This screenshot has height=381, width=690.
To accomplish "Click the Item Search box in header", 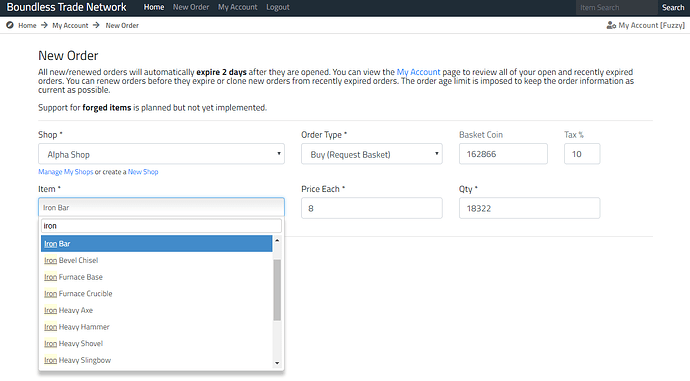I will (617, 7).
